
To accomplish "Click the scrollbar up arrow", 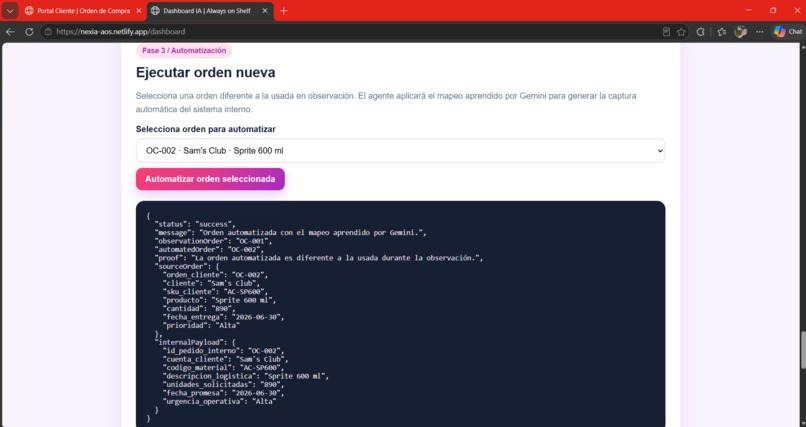I will [x=802, y=47].
